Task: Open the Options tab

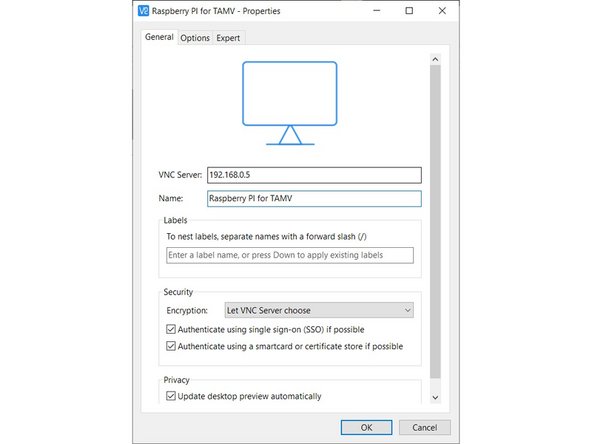Action: (195, 38)
